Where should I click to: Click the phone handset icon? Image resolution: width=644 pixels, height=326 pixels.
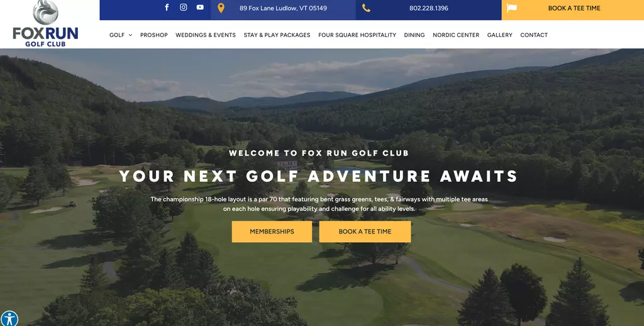click(367, 8)
